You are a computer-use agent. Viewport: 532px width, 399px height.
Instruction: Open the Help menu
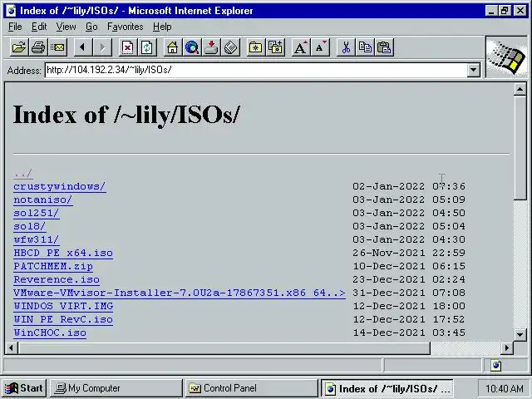coord(162,27)
